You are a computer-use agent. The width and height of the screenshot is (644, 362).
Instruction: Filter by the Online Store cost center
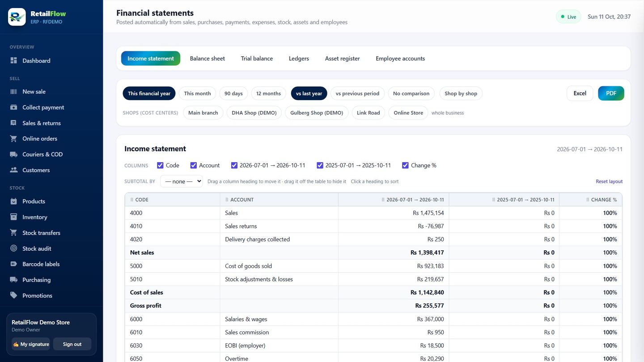pyautogui.click(x=408, y=113)
